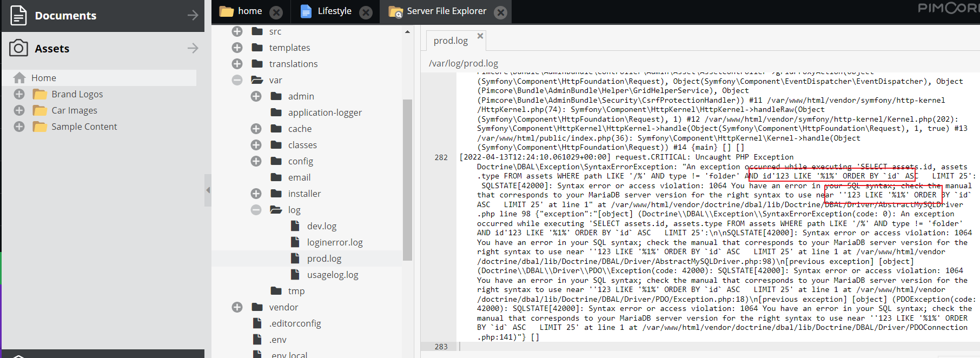Select the installer folder
Screen dimensions: 980x358
coord(304,194)
